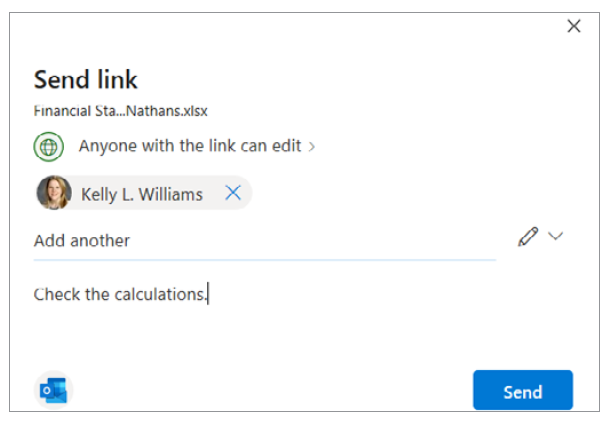
Task: Click the word "Check" in the message
Action: (57, 294)
